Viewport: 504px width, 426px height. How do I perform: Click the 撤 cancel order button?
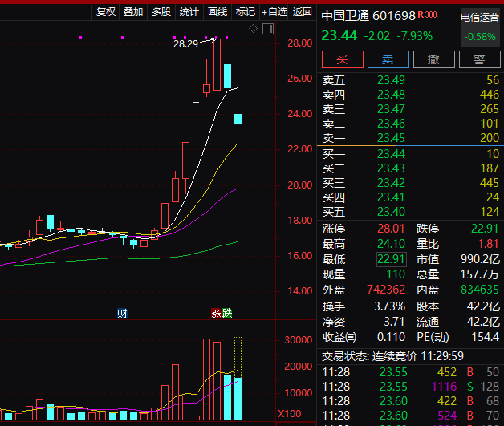433,59
